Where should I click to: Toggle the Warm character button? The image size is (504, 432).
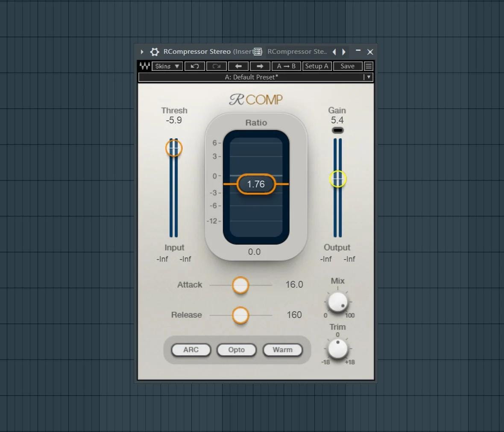pyautogui.click(x=282, y=350)
